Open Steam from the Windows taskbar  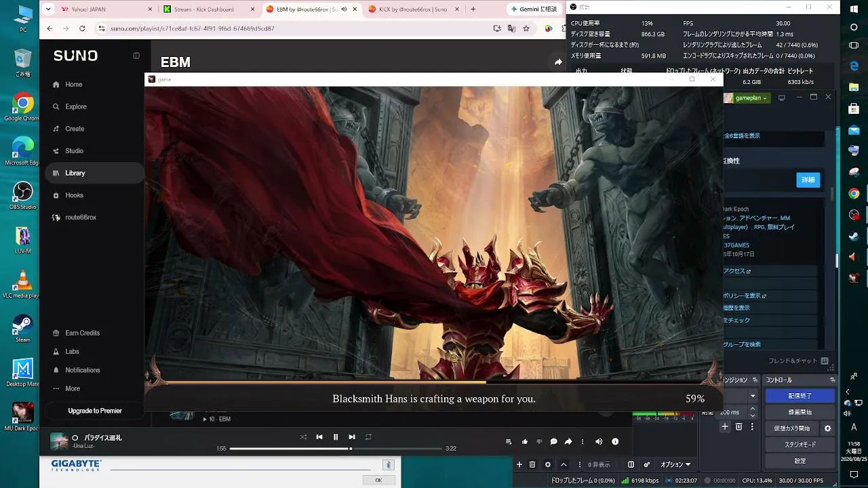coord(854,237)
